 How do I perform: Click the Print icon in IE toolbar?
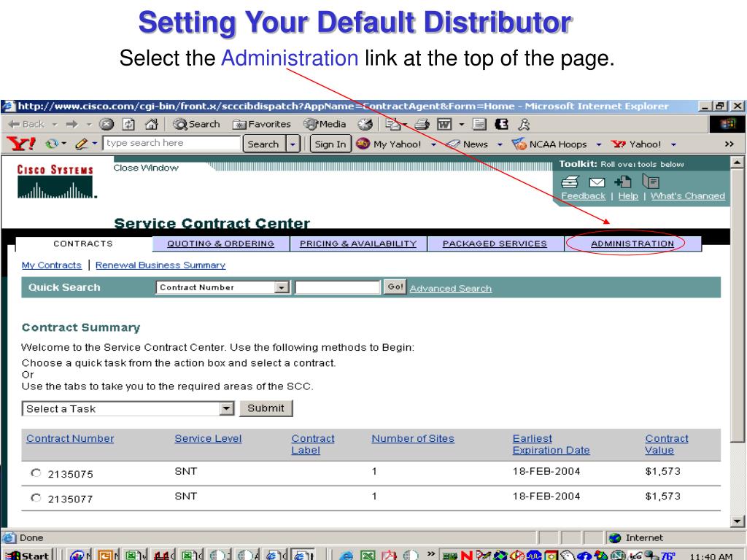point(422,124)
